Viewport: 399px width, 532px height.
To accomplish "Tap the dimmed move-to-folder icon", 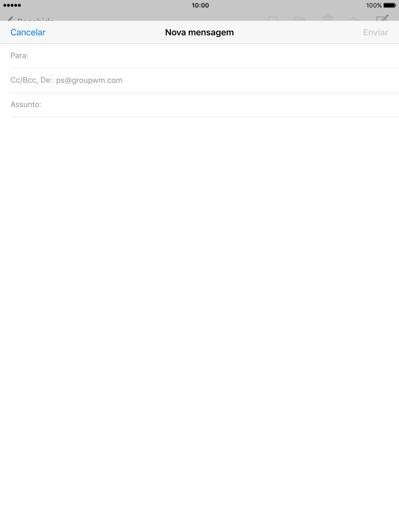I will click(299, 18).
